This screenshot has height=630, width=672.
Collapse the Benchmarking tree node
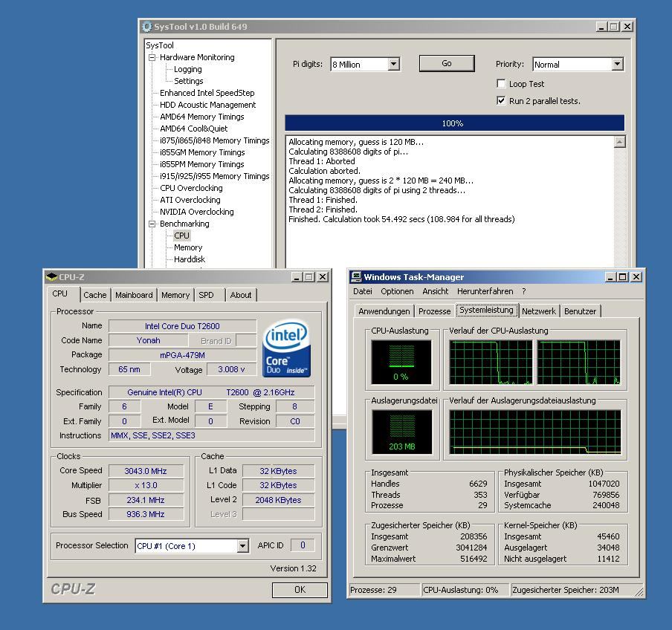pos(152,224)
